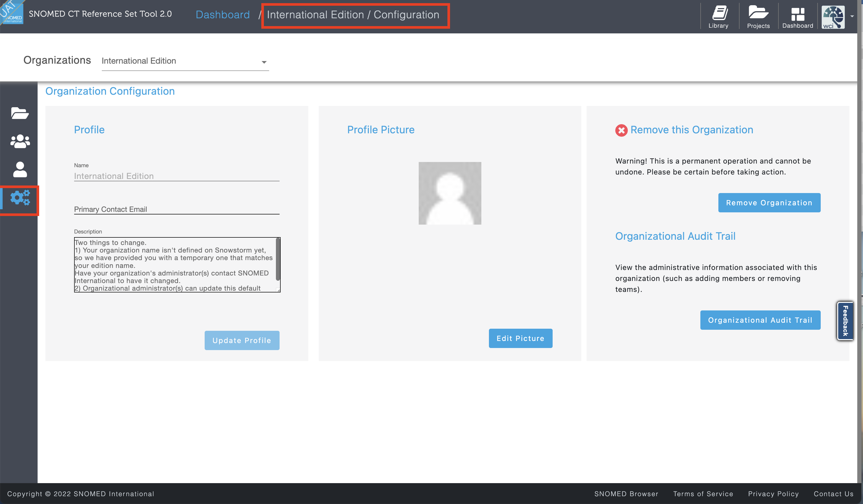Image resolution: width=863 pixels, height=504 pixels.
Task: Click the Profile section heading
Action: [x=89, y=130]
